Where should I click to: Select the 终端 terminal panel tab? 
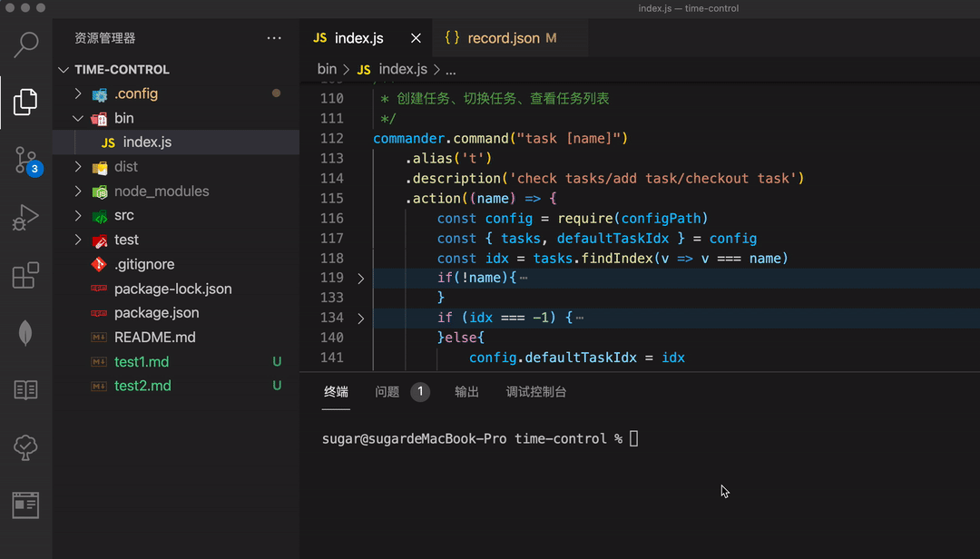coord(337,392)
